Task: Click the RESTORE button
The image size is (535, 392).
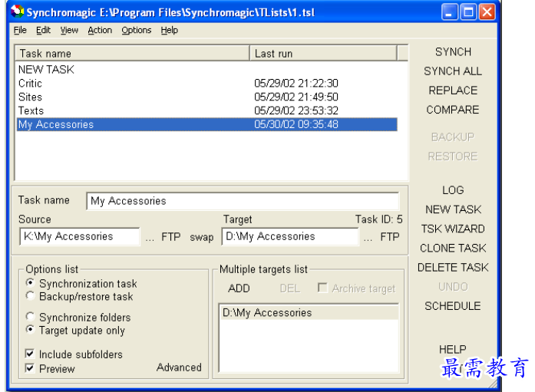Action: coord(453,156)
